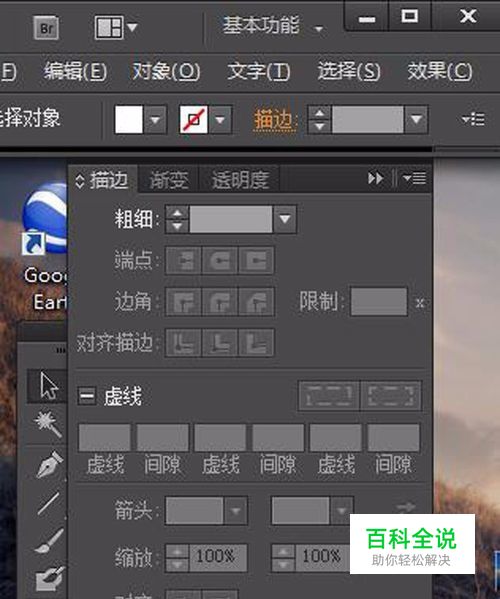This screenshot has width=500, height=599.
Task: Open Google Earth desktop shortcut
Action: (x=44, y=246)
